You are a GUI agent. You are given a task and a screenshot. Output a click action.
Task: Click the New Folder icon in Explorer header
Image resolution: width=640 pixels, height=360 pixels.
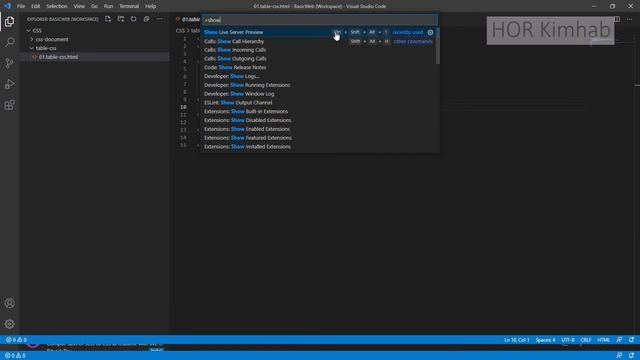coord(121,19)
